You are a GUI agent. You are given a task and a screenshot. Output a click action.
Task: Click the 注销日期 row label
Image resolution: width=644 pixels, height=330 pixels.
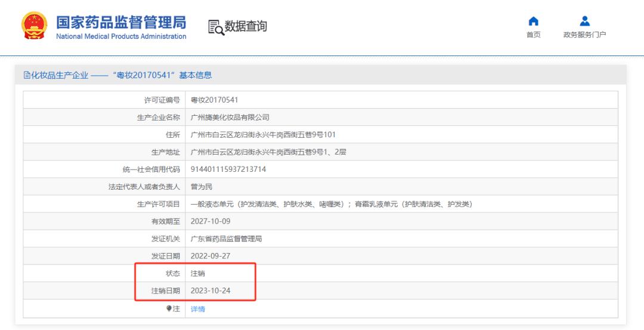tap(166, 291)
